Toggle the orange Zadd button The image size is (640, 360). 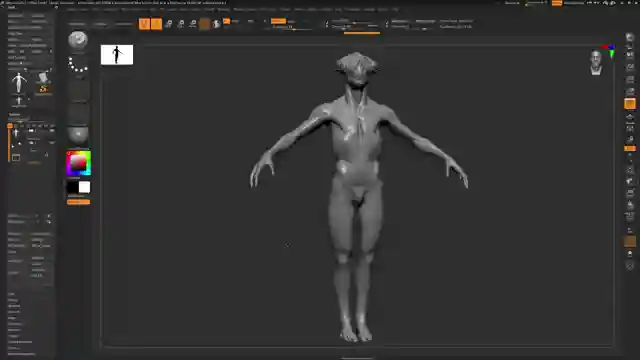click(x=278, y=21)
